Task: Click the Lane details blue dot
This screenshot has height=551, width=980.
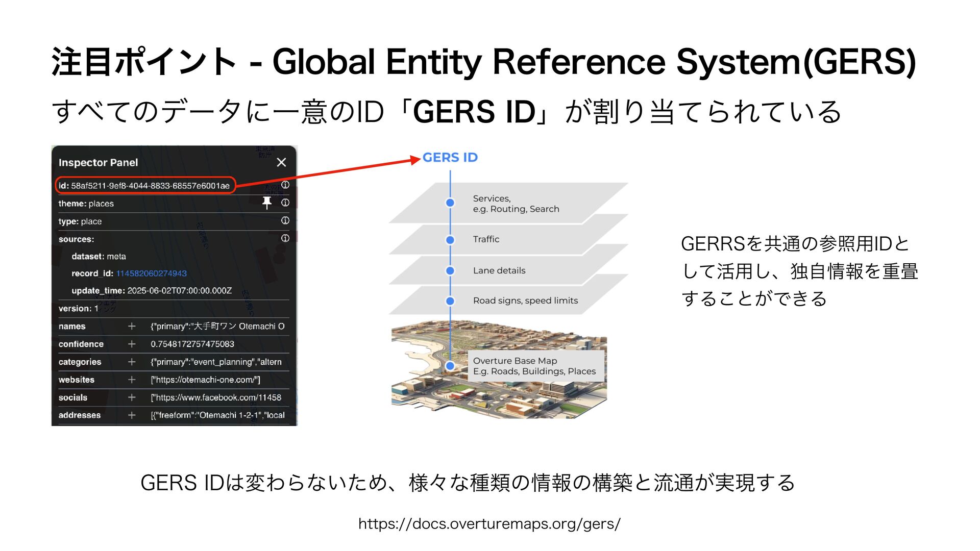Action: click(x=450, y=271)
